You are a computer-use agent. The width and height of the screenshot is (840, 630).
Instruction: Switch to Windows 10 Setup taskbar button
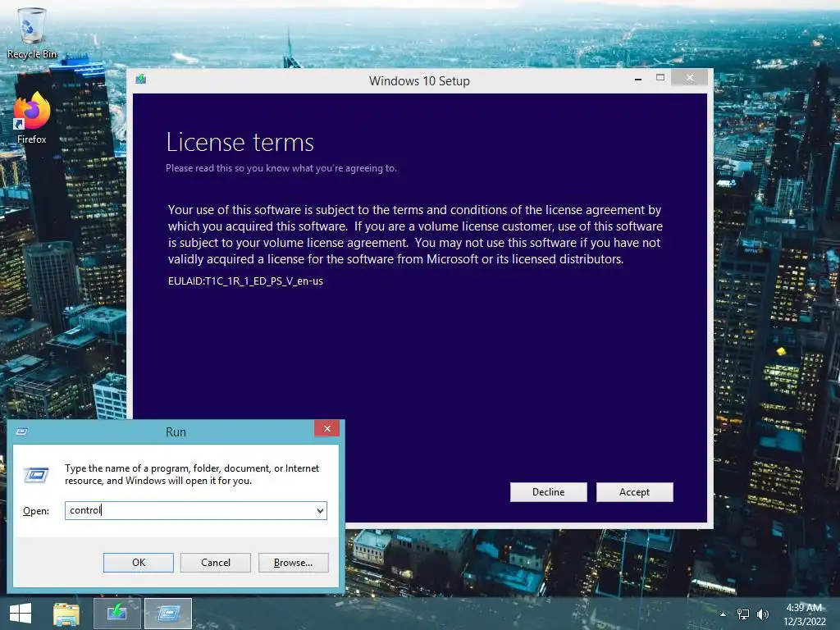117,614
